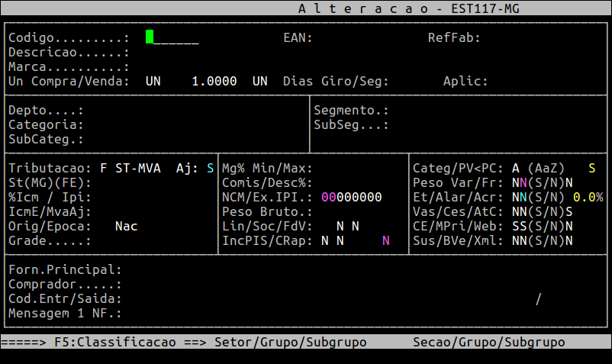
Task: Toggle the Aj flag set to S
Action: [x=211, y=168]
